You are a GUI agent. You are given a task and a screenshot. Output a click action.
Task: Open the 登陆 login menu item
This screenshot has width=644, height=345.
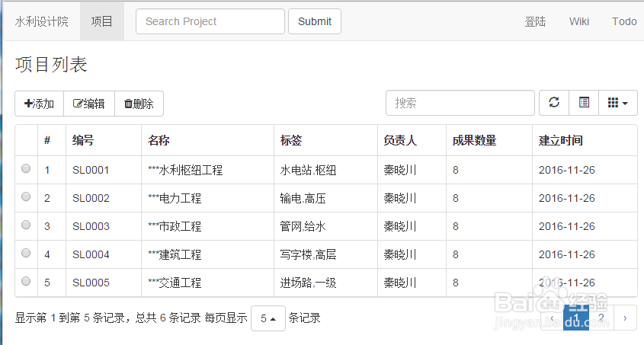point(535,21)
